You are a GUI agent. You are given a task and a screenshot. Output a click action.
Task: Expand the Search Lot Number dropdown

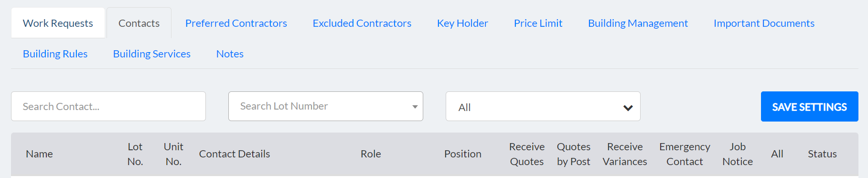tap(326, 106)
